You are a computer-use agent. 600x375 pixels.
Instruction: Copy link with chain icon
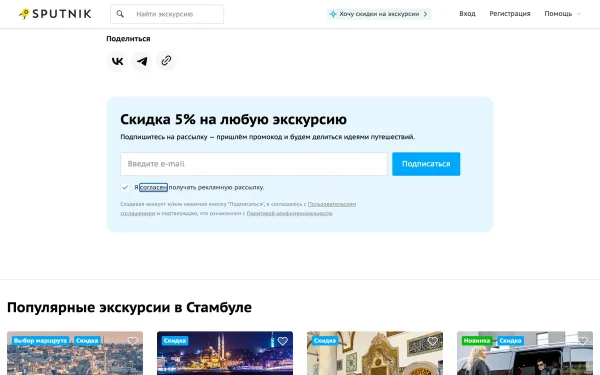(x=166, y=61)
